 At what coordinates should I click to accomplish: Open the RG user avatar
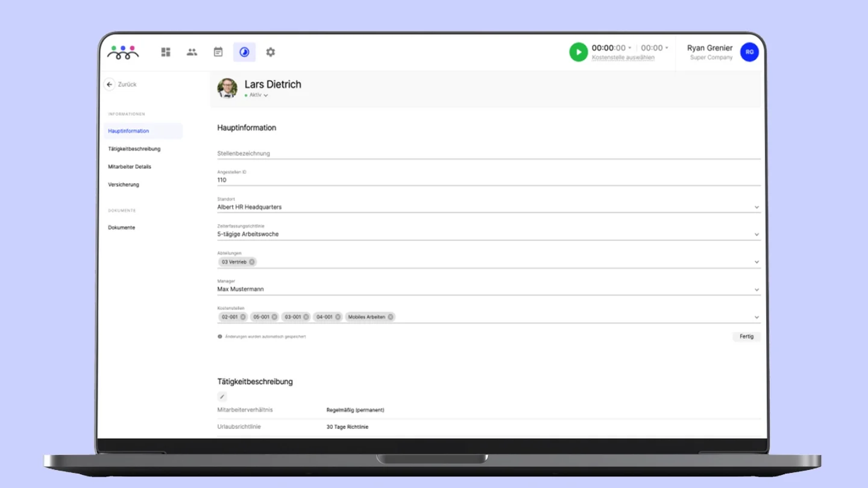pyautogui.click(x=749, y=52)
